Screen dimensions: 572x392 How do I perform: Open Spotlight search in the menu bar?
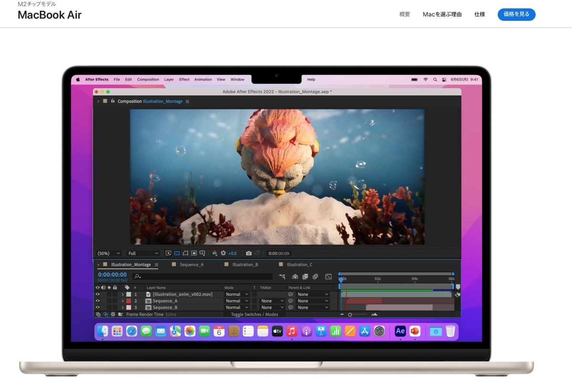(435, 80)
